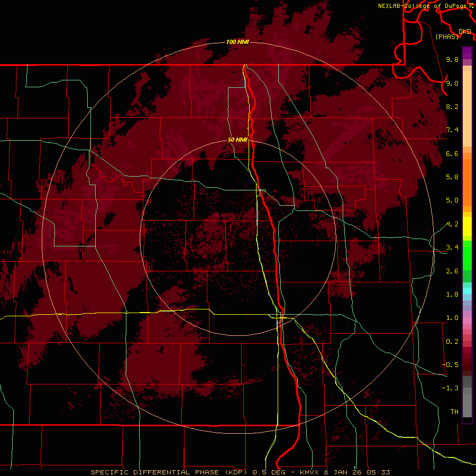Click the bright yellow color bar segment
476x476 pixels.
coord(467,226)
